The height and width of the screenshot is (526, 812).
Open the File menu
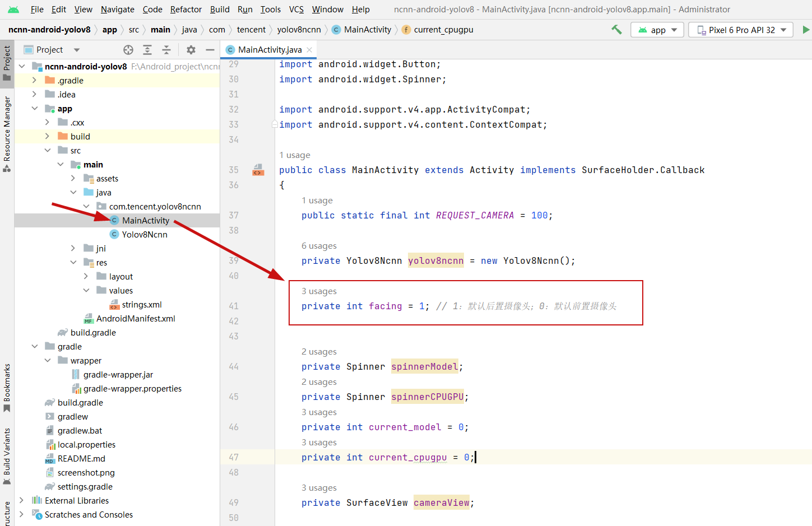tap(37, 10)
